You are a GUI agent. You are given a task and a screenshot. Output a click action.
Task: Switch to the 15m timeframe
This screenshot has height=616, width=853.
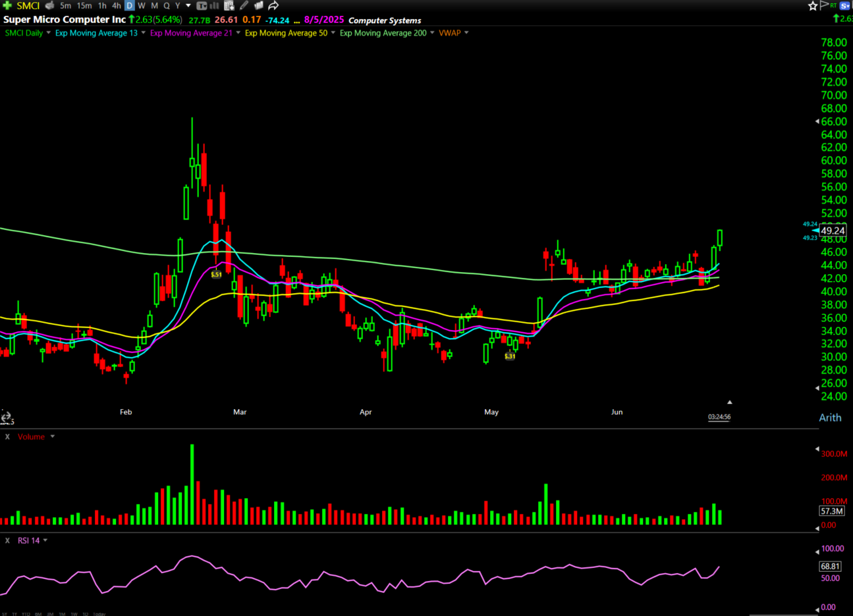pyautogui.click(x=84, y=5)
